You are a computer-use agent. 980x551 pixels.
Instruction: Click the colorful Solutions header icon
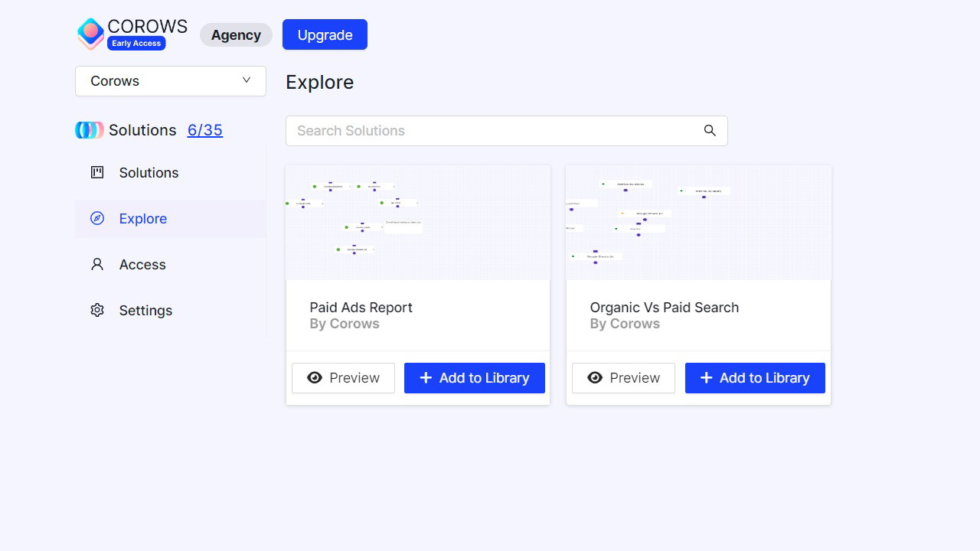pyautogui.click(x=90, y=130)
